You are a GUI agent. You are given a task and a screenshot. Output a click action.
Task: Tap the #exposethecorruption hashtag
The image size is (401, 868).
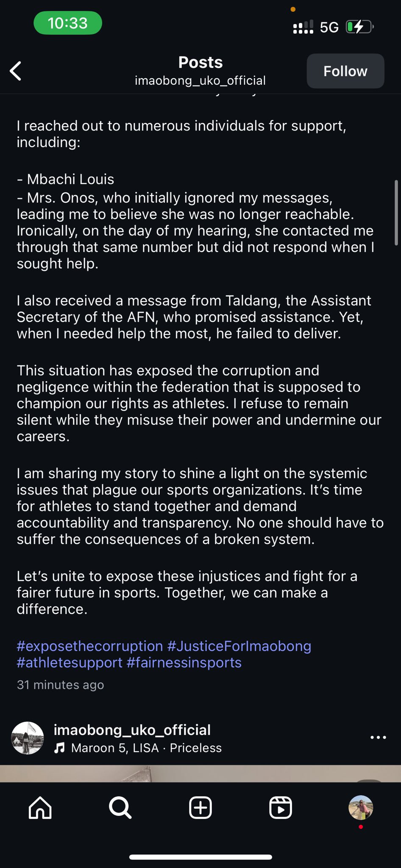pos(90,646)
